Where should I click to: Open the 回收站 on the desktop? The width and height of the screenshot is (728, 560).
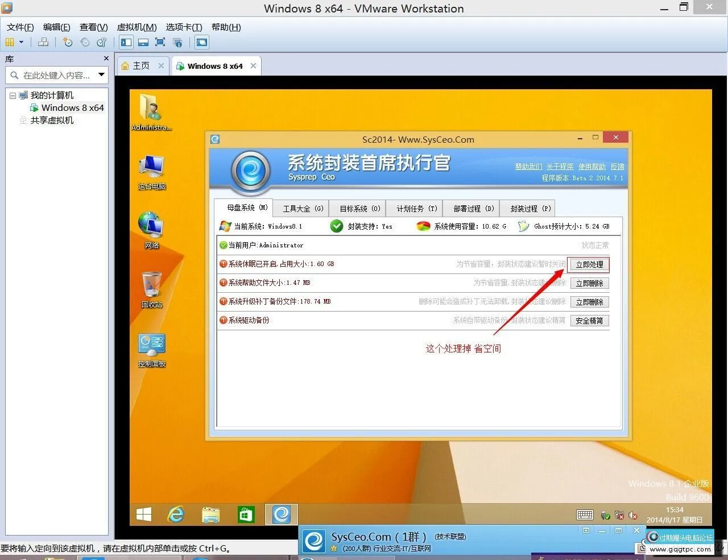click(151, 289)
